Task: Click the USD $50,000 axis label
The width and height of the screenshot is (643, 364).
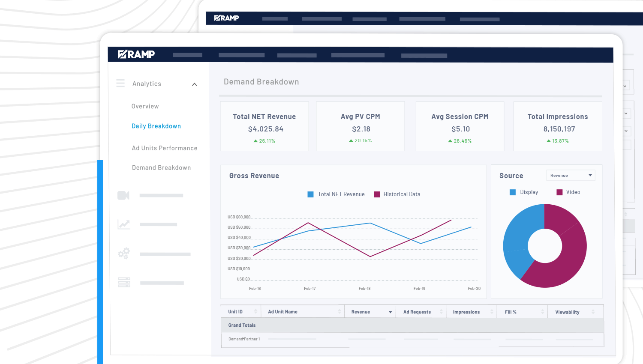Action: 239,227
